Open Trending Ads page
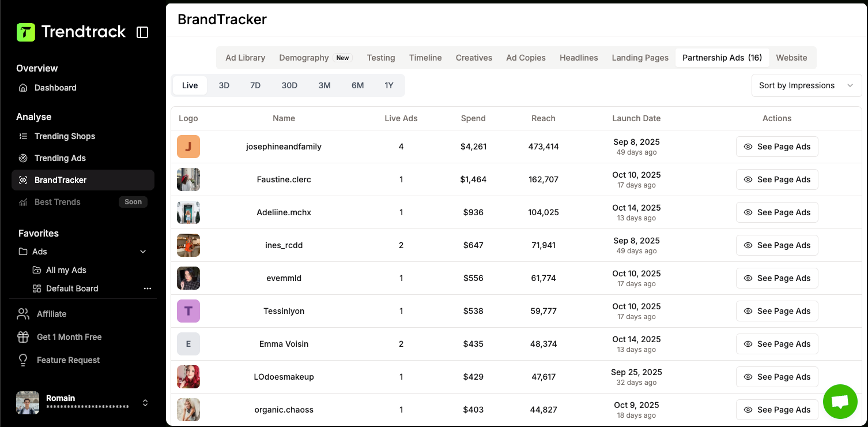Screen dimensions: 868x427 point(60,158)
